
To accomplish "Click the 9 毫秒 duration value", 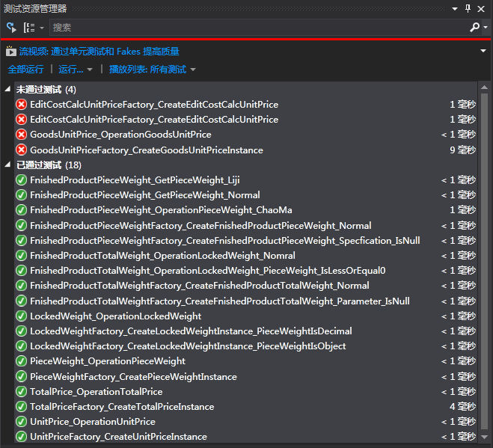I will click(x=462, y=150).
